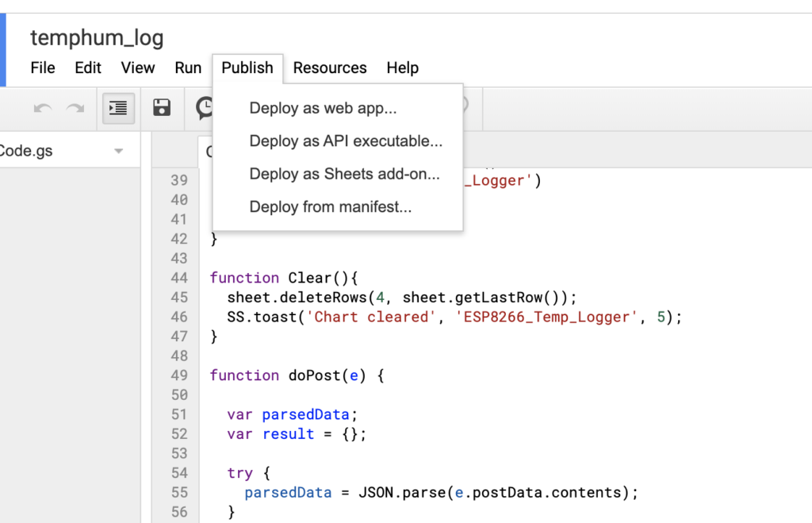
Task: Click the temphum_log project title to rename it
Action: coord(97,37)
